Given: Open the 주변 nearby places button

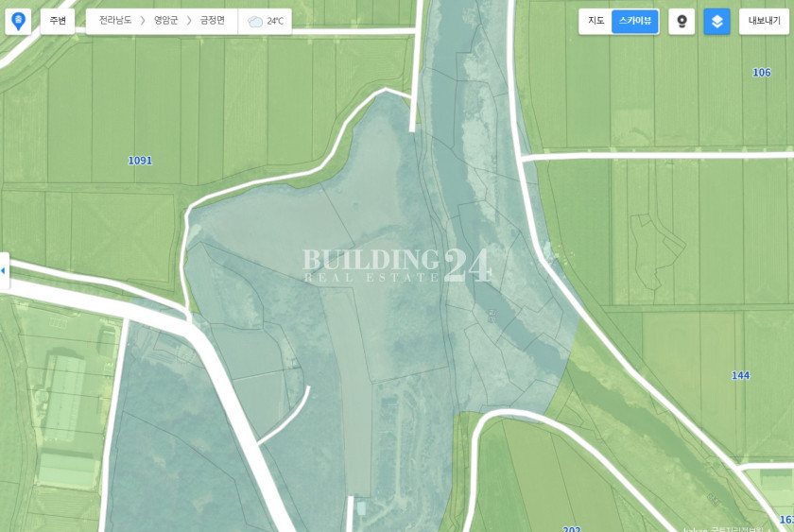Looking at the screenshot, I should 58,21.
